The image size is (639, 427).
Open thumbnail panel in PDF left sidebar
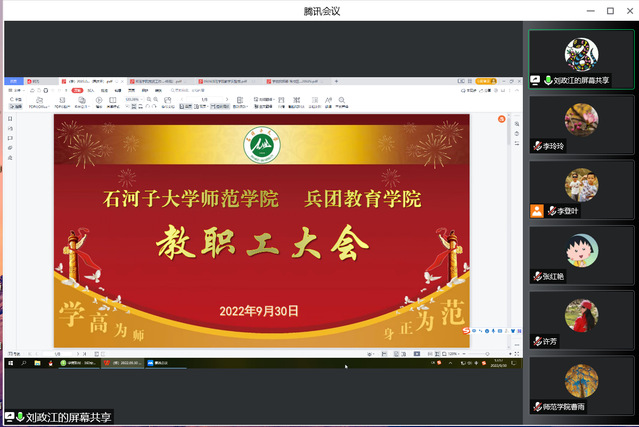[10, 128]
